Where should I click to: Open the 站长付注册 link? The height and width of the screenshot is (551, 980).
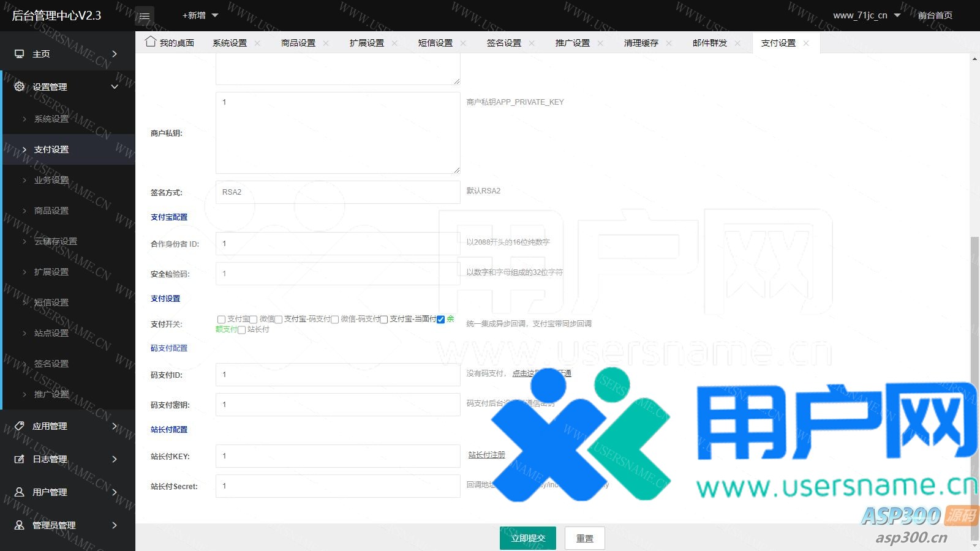(487, 455)
